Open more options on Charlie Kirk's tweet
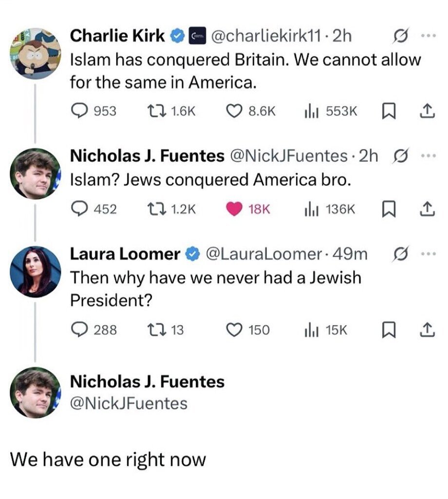This screenshot has height=499, width=448. pos(428,36)
